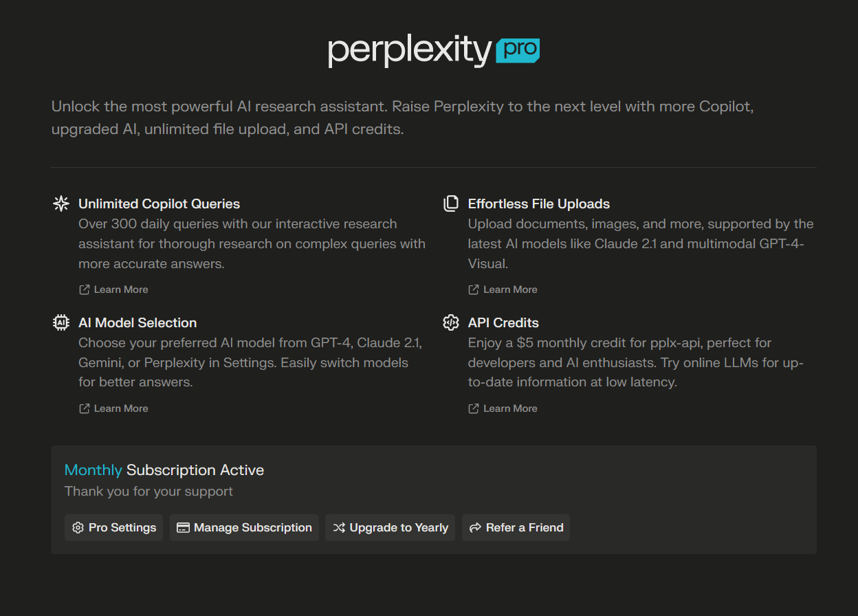Click the four-pointed star icon beside Unlimited Copilot Queries
Screen dimensions: 858x616
[60, 203]
